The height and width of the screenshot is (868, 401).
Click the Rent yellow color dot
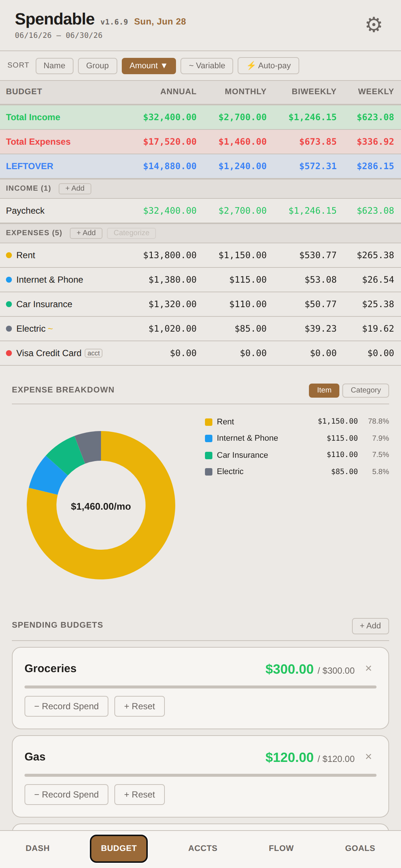click(9, 255)
